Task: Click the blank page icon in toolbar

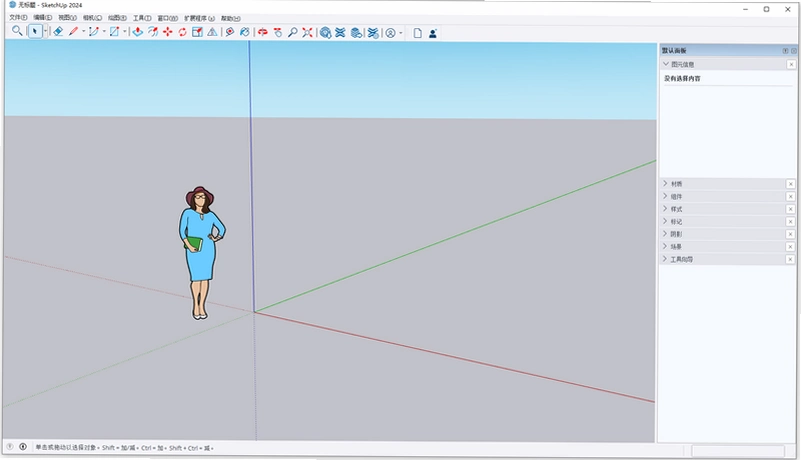Action: point(417,33)
